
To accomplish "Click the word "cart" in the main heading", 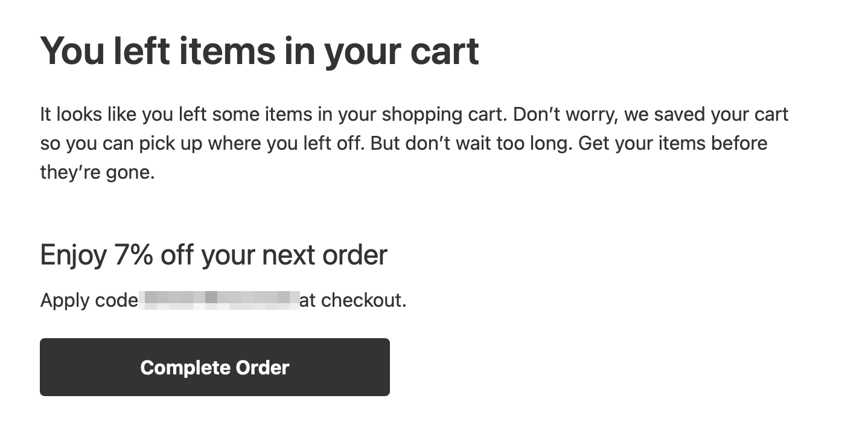I will pyautogui.click(x=444, y=51).
